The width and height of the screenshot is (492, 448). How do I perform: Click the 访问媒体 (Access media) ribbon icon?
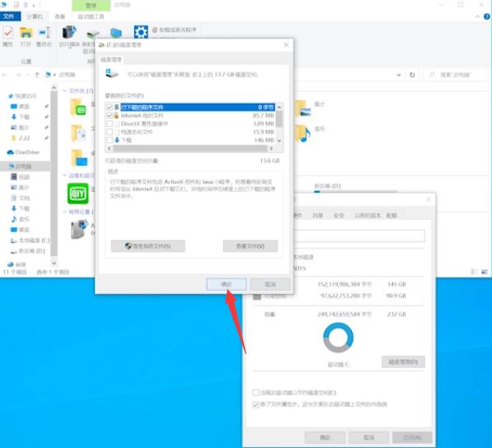(x=69, y=36)
